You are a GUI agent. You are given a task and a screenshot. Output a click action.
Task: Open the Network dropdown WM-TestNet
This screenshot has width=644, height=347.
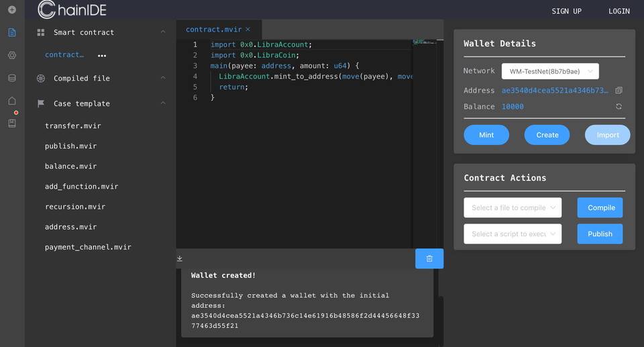550,71
